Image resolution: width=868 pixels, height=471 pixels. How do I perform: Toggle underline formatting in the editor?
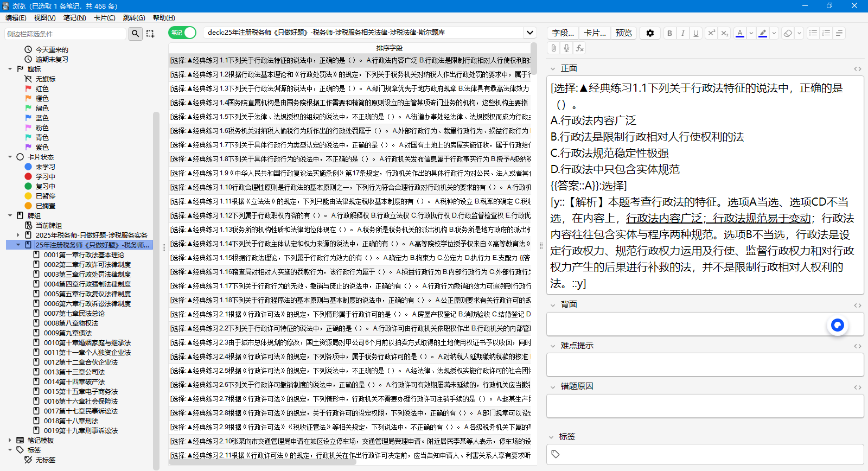[695, 33]
